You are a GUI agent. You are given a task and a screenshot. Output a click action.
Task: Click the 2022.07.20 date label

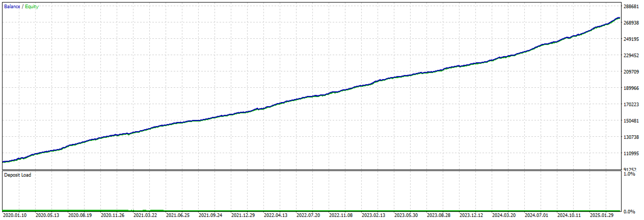pyautogui.click(x=308, y=216)
